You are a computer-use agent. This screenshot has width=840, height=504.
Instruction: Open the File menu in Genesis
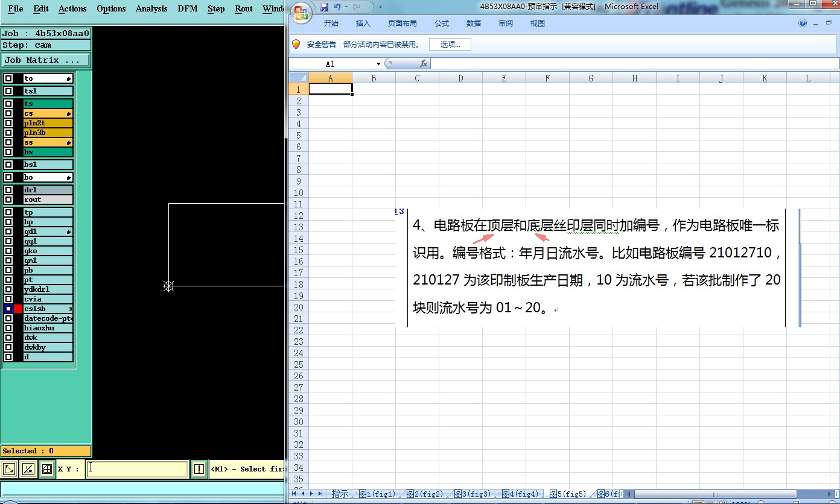16,8
